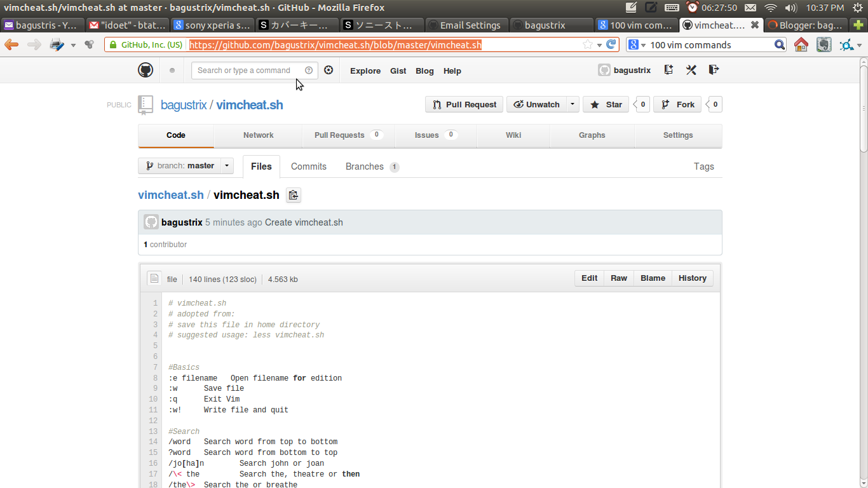Click the print icon in Firefox toolbar
Screen dimensions: 868x488
(x=57, y=44)
